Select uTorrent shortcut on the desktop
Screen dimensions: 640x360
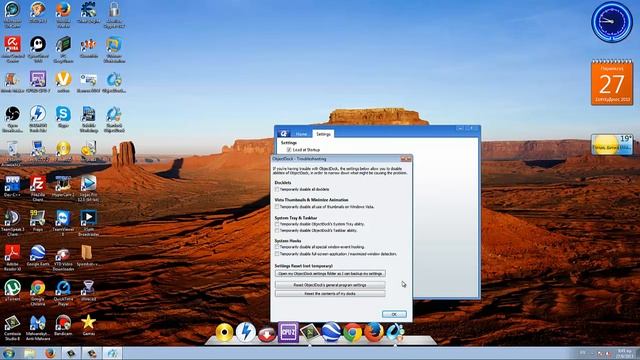click(12, 291)
